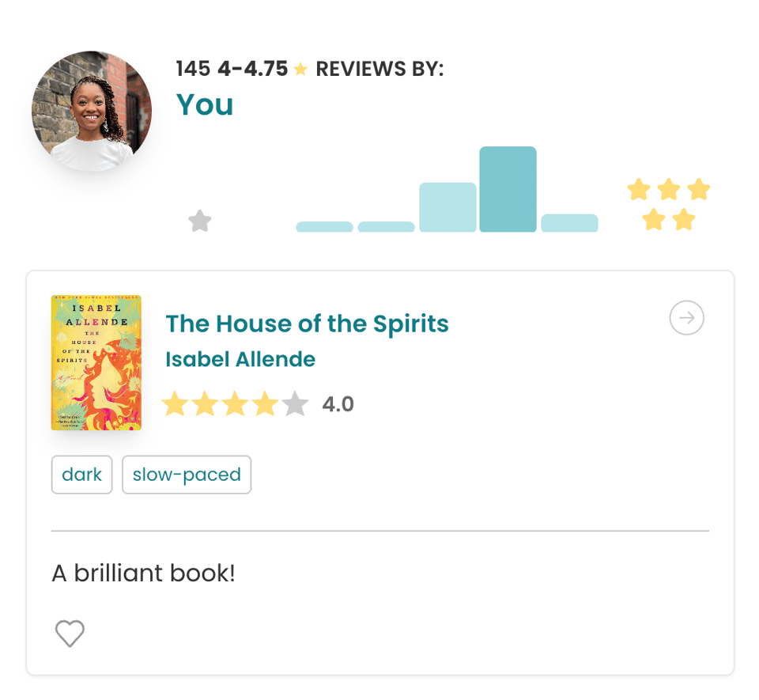Viewport: 759px width, 700px height.
Task: Click the fifth gray star in the rating row
Action: point(295,403)
